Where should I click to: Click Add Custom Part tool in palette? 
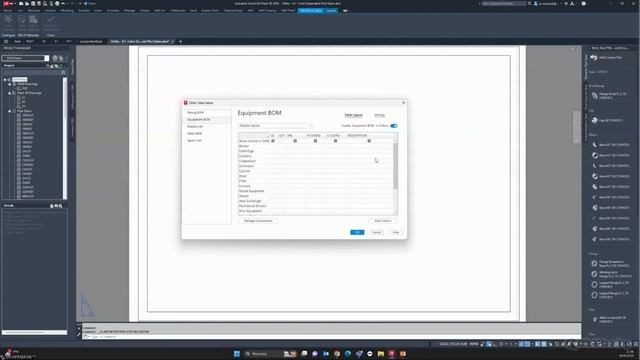click(x=606, y=58)
